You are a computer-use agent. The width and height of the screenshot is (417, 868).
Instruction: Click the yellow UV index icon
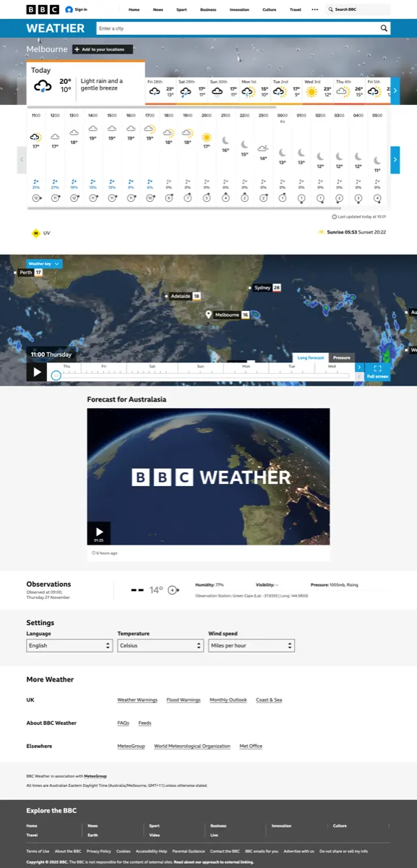pos(35,233)
